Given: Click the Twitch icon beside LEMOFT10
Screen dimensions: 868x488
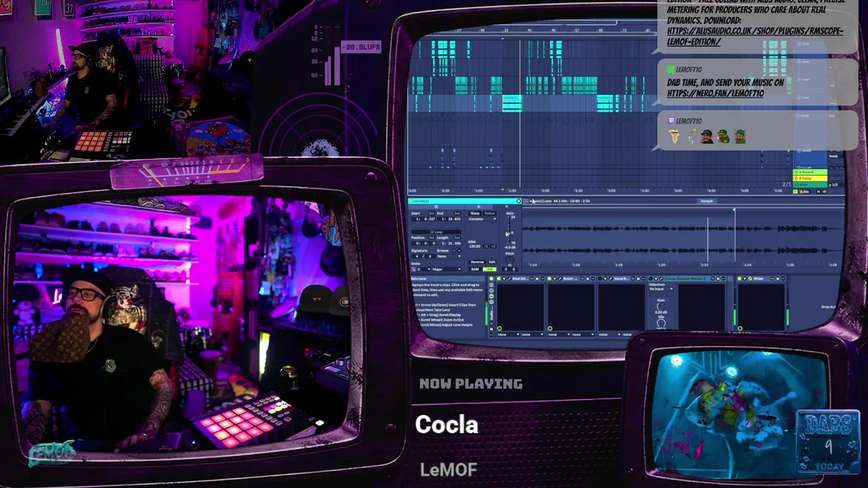Looking at the screenshot, I should [671, 121].
